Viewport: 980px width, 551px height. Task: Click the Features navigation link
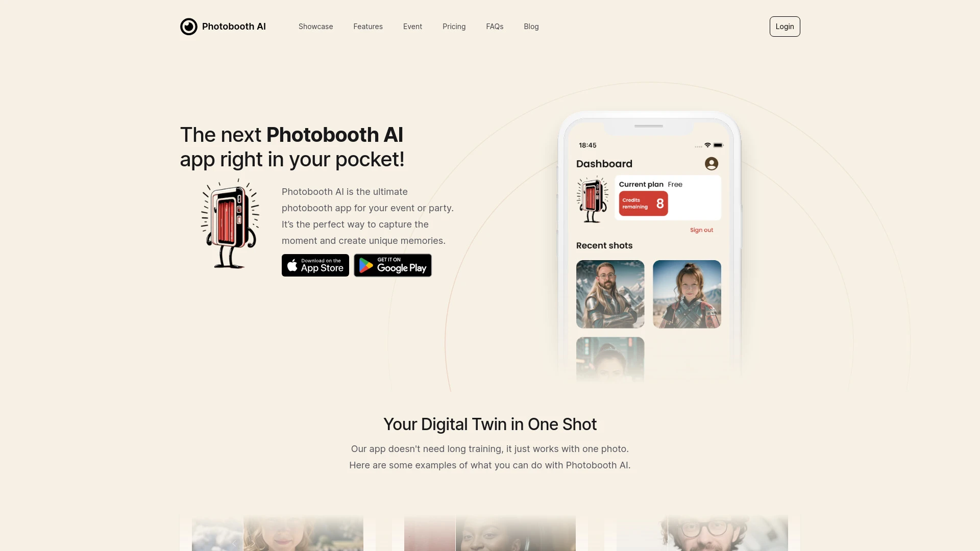coord(368,26)
